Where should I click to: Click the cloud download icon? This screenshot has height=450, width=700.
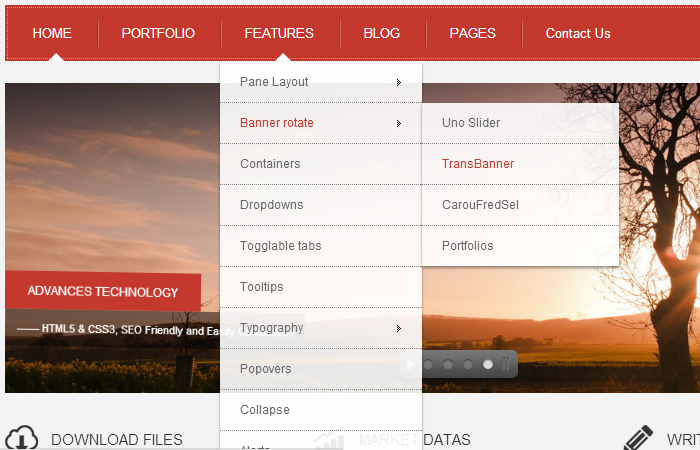(21, 438)
